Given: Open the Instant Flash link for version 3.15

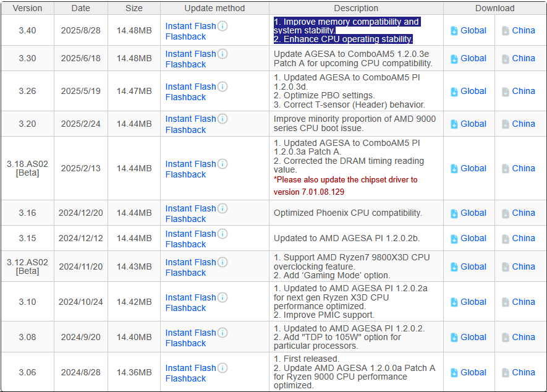Looking at the screenshot, I should click(x=190, y=234).
